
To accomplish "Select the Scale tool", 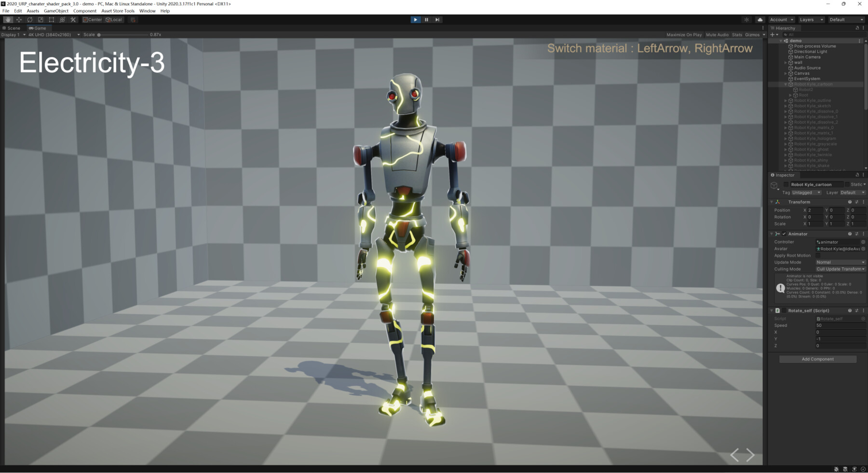I will (x=41, y=20).
